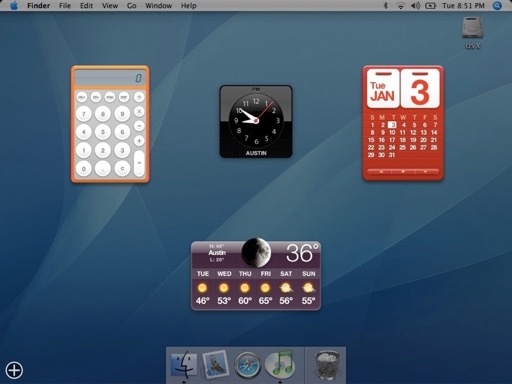This screenshot has height=384, width=512.
Task: Click calculator mc memory clear key
Action: (x=110, y=97)
